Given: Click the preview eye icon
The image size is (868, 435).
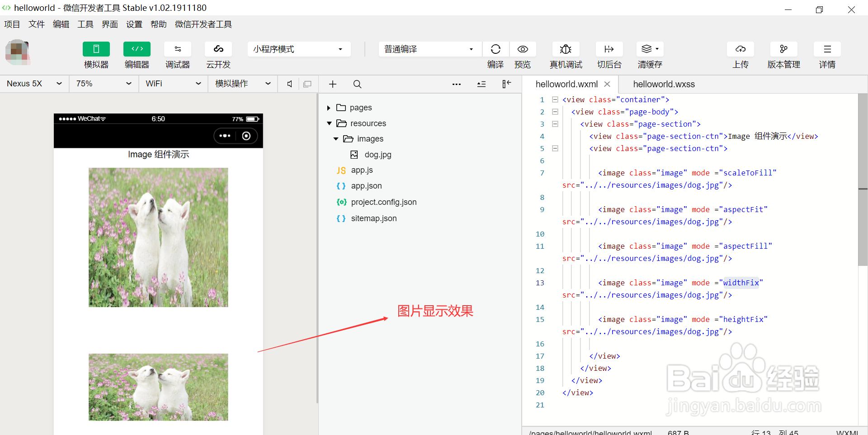Looking at the screenshot, I should [523, 49].
